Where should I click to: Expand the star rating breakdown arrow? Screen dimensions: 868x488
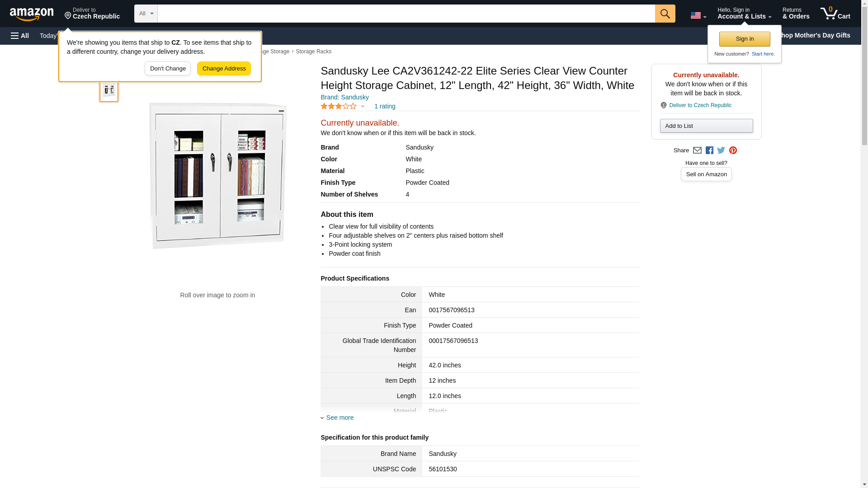pos(363,107)
